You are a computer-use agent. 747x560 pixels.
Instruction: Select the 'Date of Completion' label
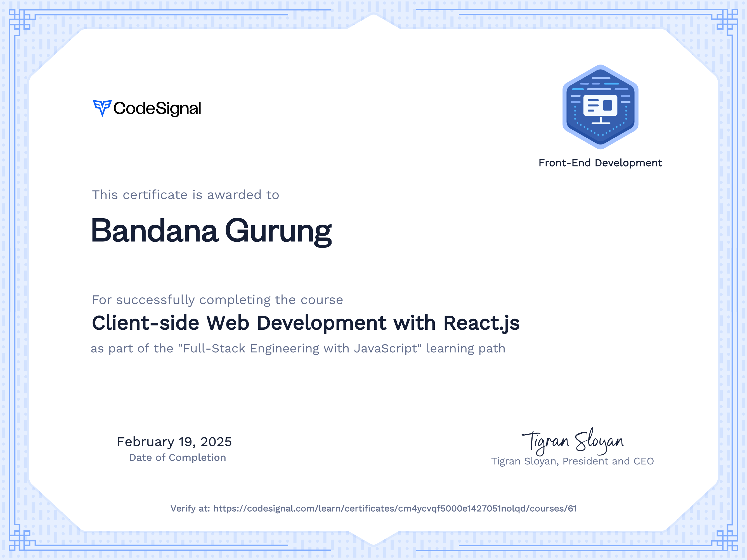point(178,458)
